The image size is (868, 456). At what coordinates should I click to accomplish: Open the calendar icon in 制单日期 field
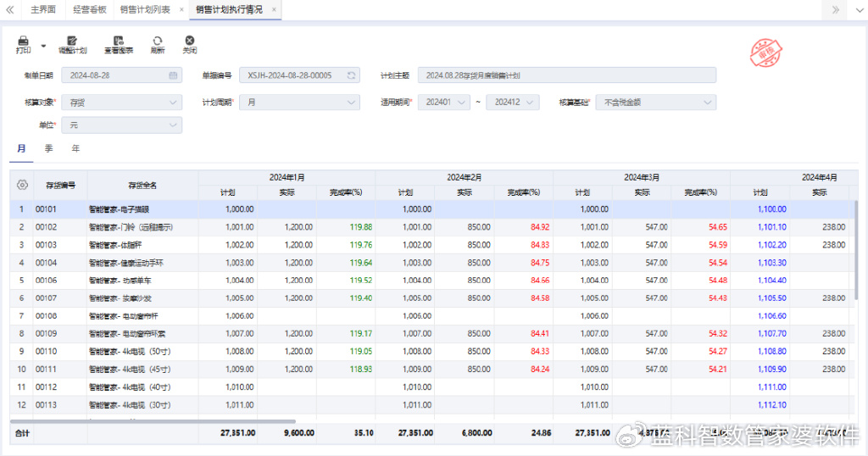click(x=173, y=75)
